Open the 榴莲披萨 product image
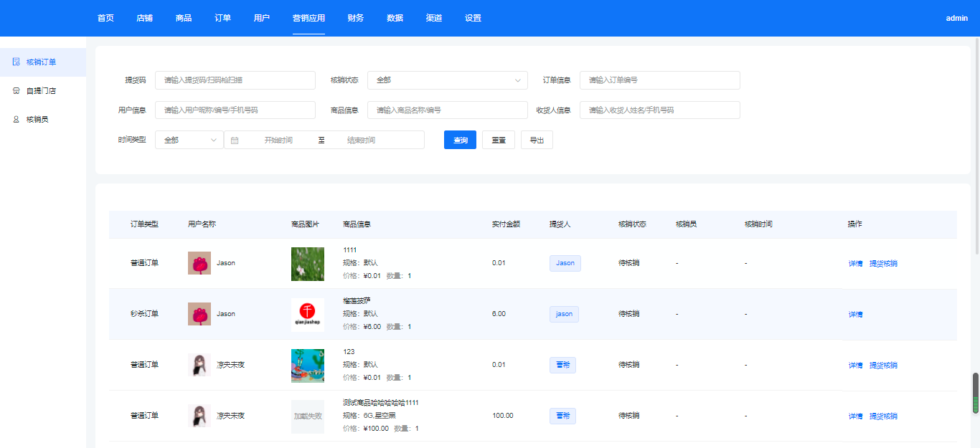The height and width of the screenshot is (448, 980). (307, 314)
